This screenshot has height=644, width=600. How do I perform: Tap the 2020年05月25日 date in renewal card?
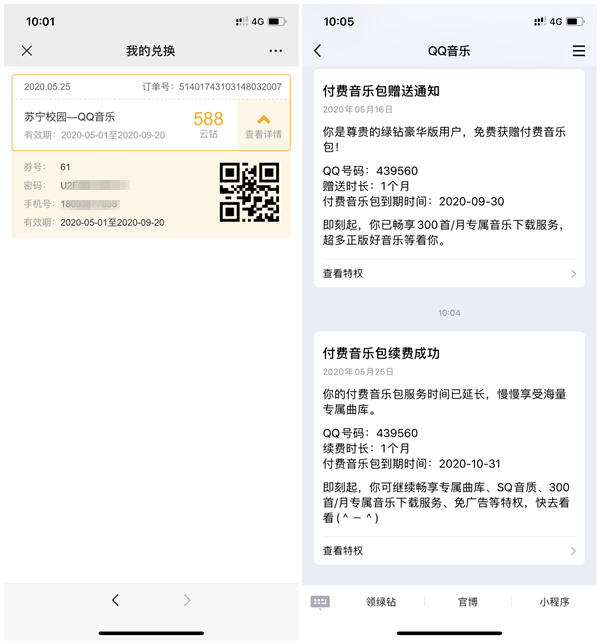click(x=358, y=372)
